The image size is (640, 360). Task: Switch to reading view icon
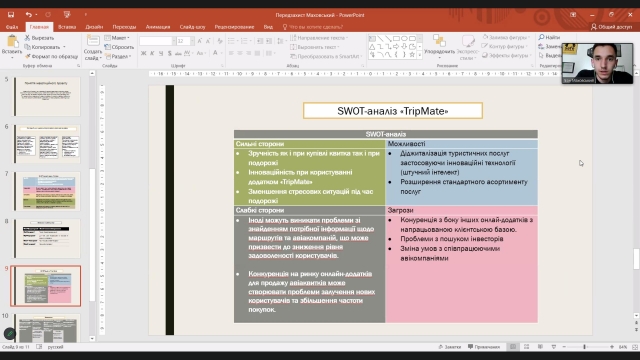pyautogui.click(x=540, y=347)
